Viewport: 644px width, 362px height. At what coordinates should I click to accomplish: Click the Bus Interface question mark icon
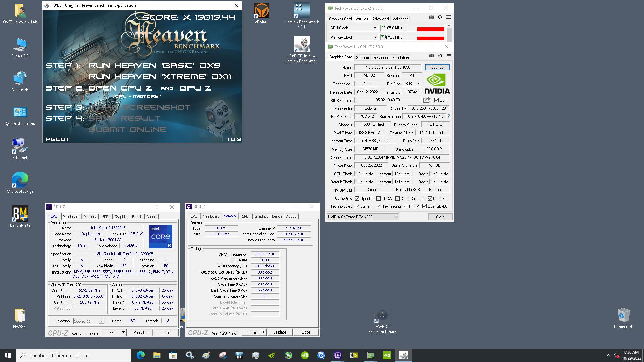449,116
